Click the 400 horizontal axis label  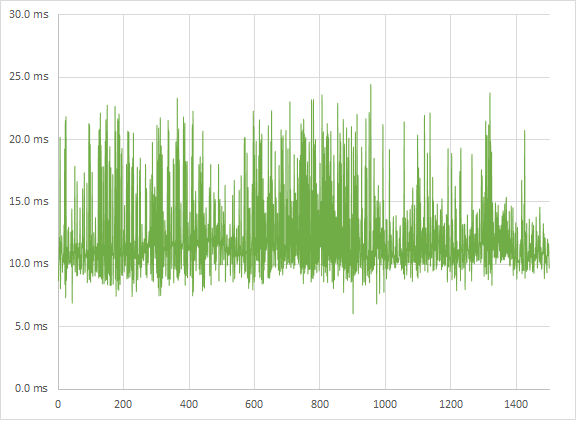(189, 404)
